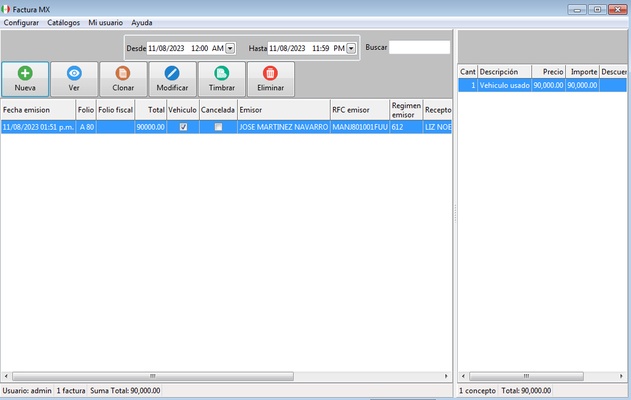Image resolution: width=631 pixels, height=400 pixels.
Task: Sort by RFC emisor column header
Action: pos(360,110)
